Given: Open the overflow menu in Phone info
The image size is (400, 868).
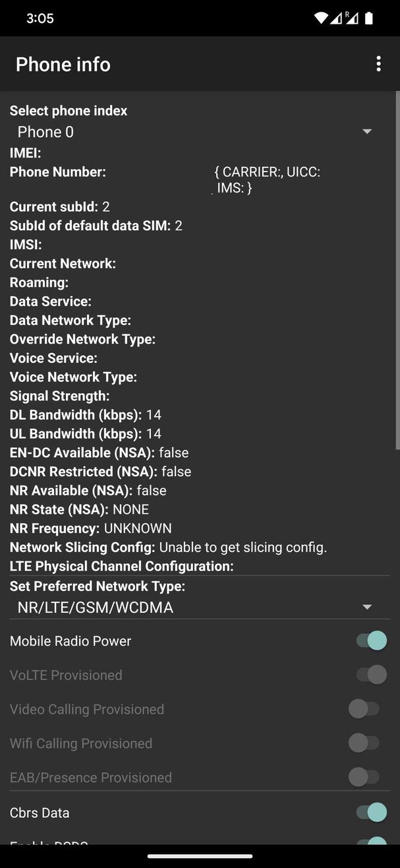Looking at the screenshot, I should click(x=379, y=64).
